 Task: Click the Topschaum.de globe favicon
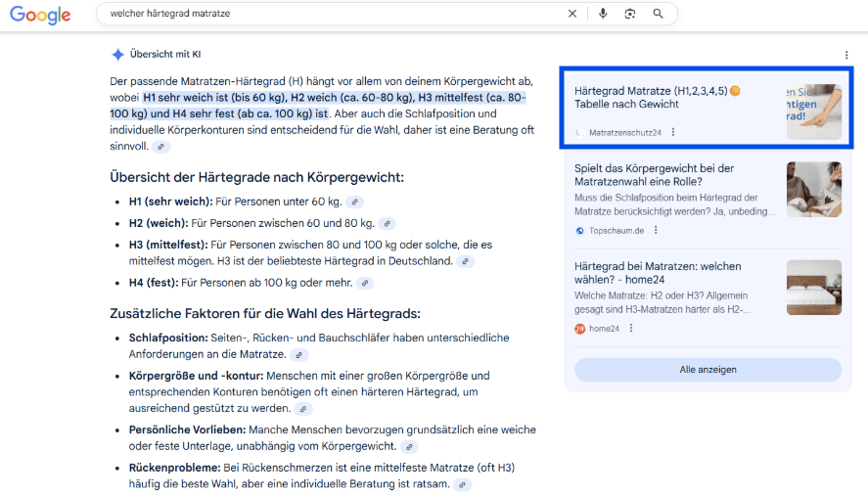point(579,231)
